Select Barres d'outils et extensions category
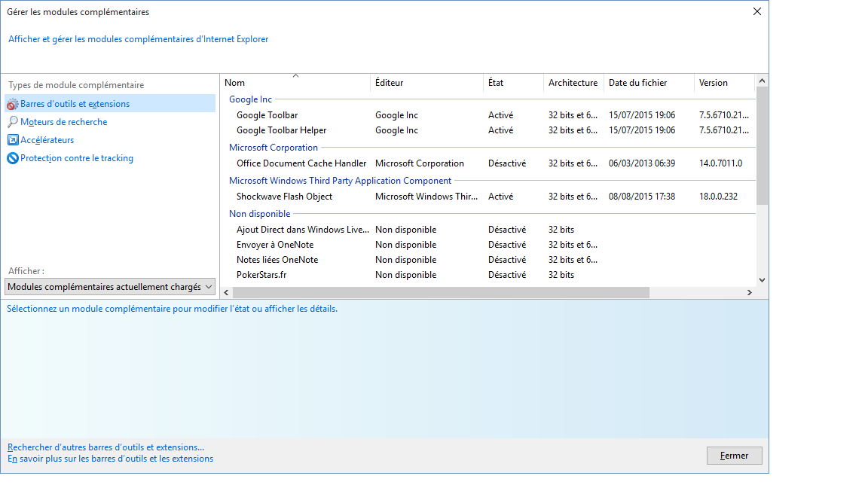Image resolution: width=868 pixels, height=488 pixels. tap(110, 104)
